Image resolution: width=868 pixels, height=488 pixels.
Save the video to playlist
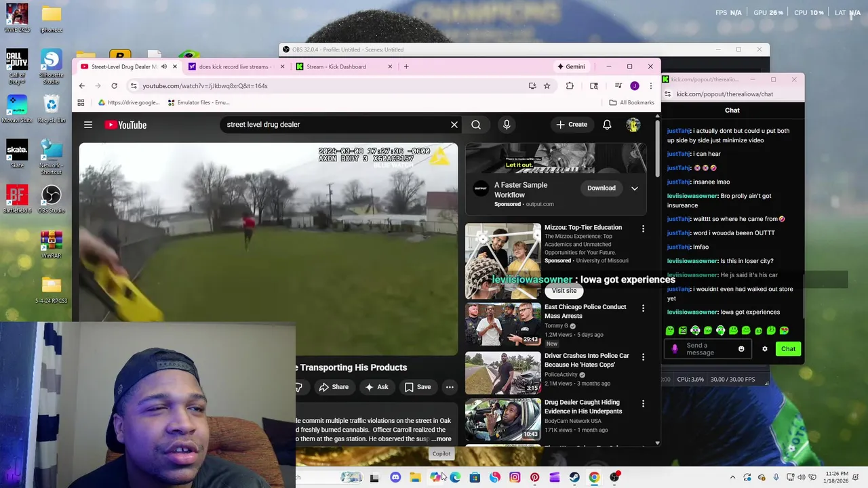pyautogui.click(x=418, y=387)
